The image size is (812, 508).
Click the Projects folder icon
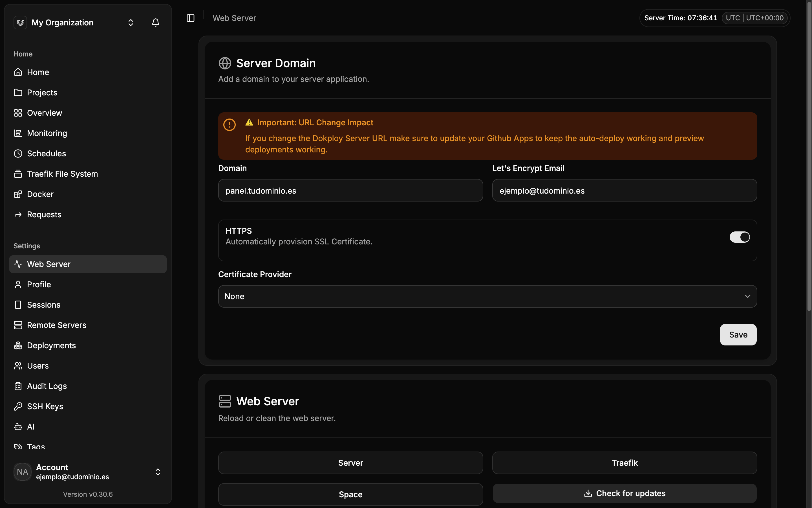click(x=18, y=92)
